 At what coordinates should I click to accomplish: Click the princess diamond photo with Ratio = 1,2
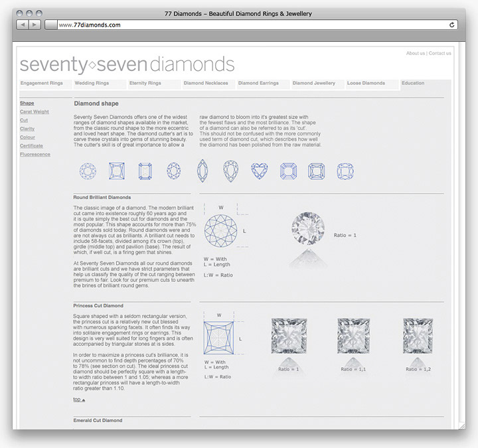coord(418,336)
